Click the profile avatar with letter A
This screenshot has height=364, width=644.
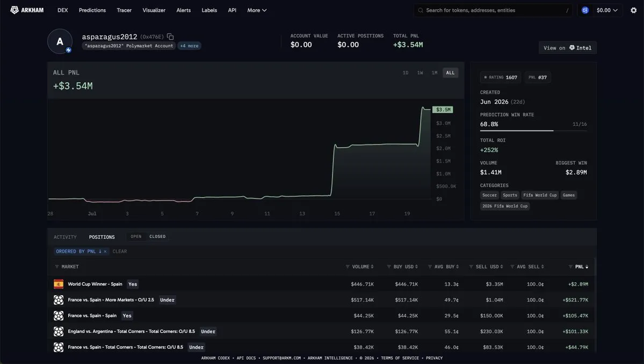[x=60, y=41]
